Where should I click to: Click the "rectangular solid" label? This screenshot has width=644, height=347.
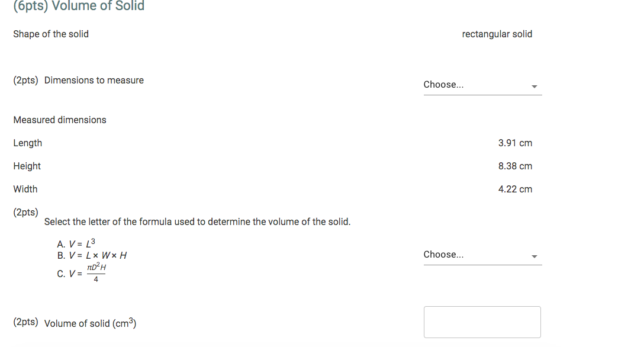tap(497, 34)
